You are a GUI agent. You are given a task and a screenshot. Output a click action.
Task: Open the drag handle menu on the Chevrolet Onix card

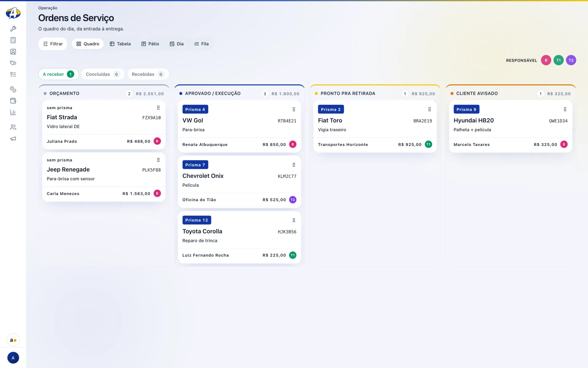pyautogui.click(x=294, y=165)
